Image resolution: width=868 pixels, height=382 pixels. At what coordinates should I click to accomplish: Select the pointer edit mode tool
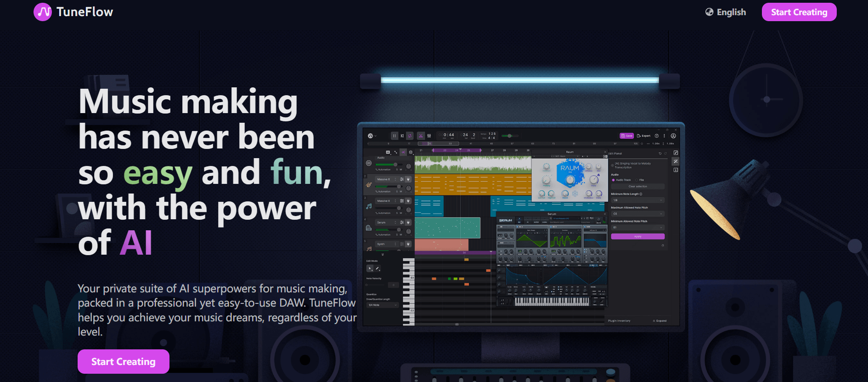tap(370, 268)
